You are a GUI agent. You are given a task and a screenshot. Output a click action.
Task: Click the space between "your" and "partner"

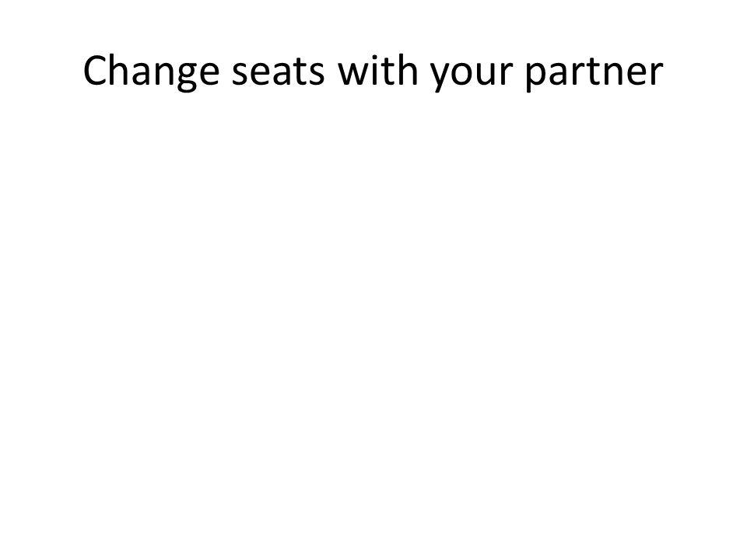(x=520, y=72)
